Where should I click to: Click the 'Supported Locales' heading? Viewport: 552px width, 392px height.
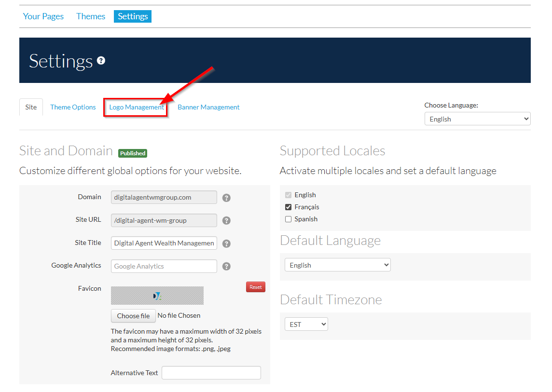click(x=332, y=150)
